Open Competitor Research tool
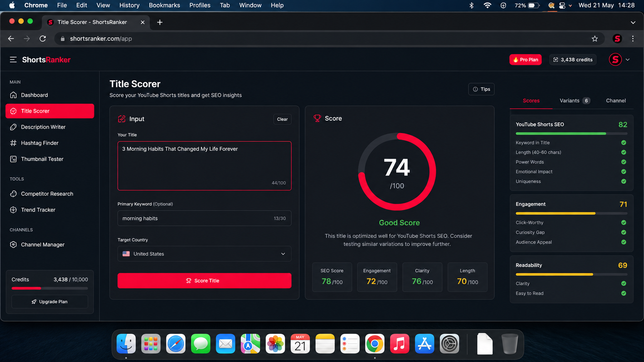 (50, 194)
